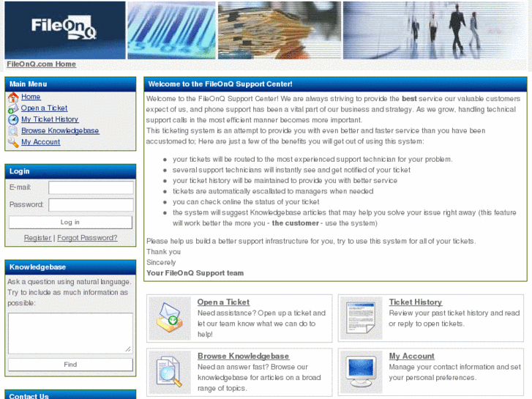Open My Account from Main Menu

pos(41,142)
